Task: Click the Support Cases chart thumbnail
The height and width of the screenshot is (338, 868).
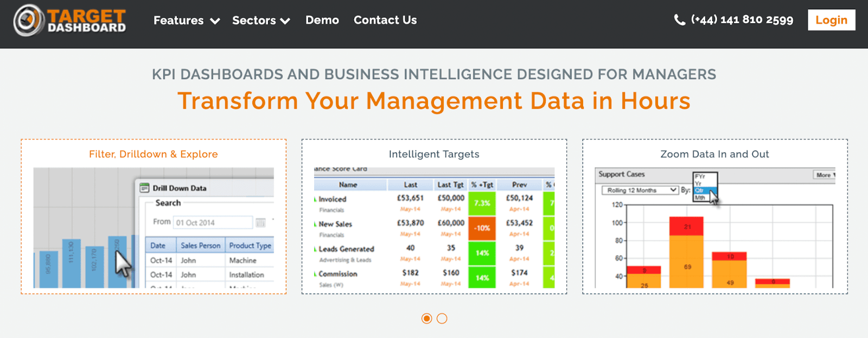Action: 715,228
